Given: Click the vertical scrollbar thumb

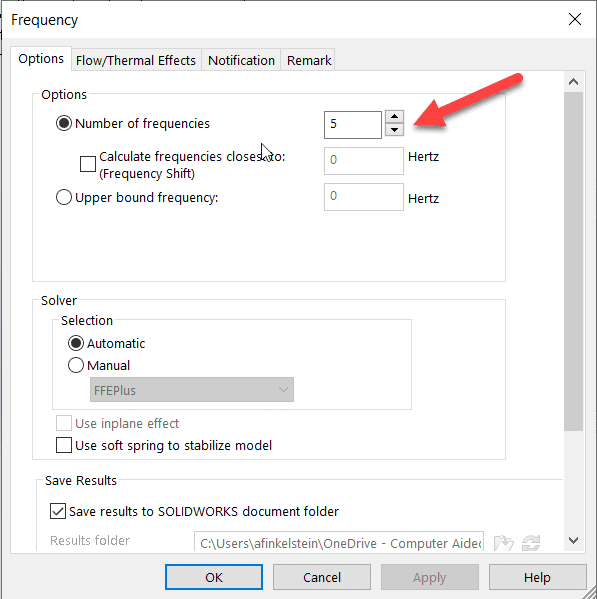Looking at the screenshot, I should pos(573,261).
